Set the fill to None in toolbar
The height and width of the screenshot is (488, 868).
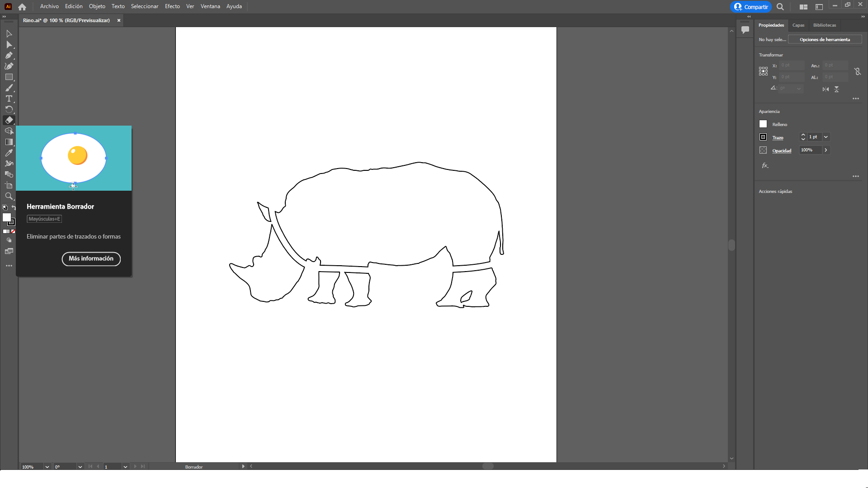13,231
